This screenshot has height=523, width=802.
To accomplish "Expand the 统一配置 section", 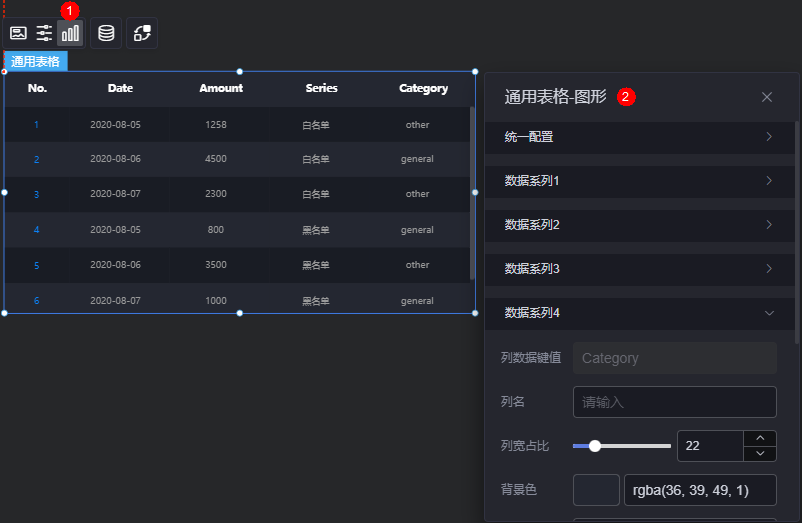I will tap(639, 137).
